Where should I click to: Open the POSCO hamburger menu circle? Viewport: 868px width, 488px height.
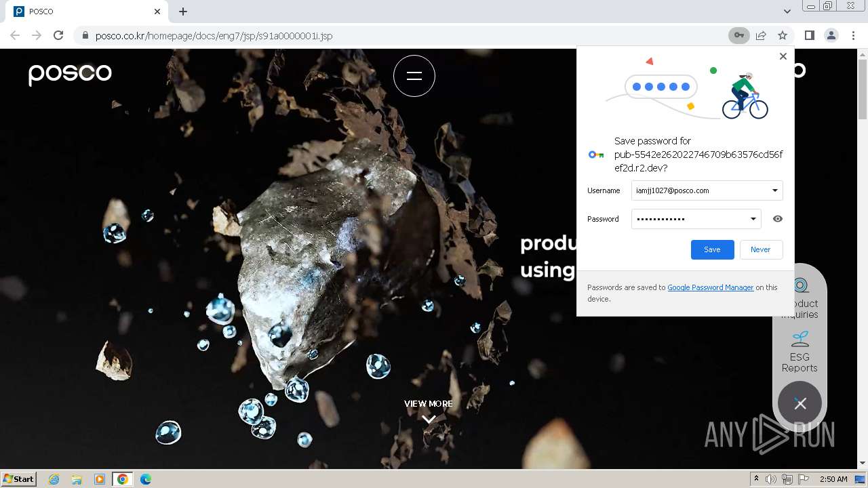point(414,76)
